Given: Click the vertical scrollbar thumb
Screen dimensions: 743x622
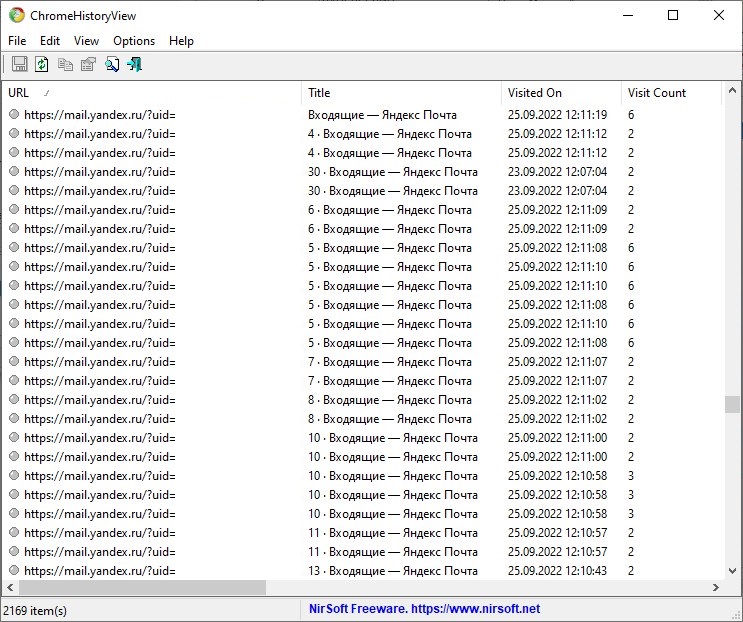Looking at the screenshot, I should 732,404.
